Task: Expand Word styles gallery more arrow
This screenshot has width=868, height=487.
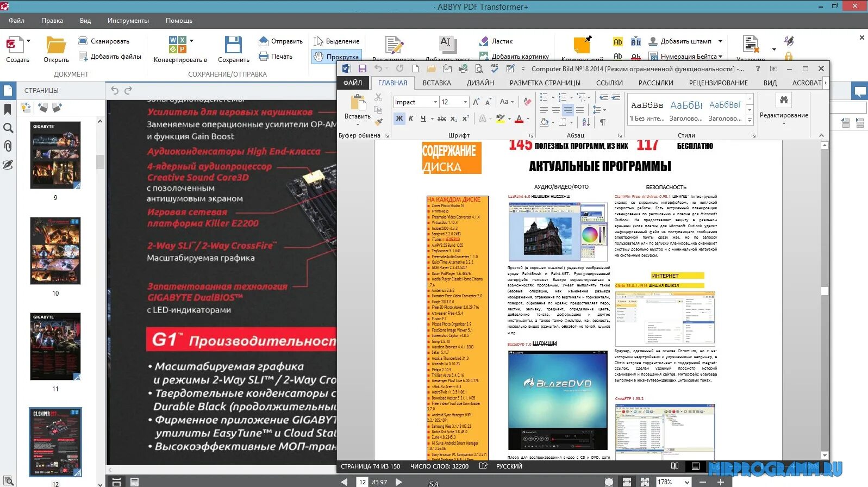Action: click(750, 120)
